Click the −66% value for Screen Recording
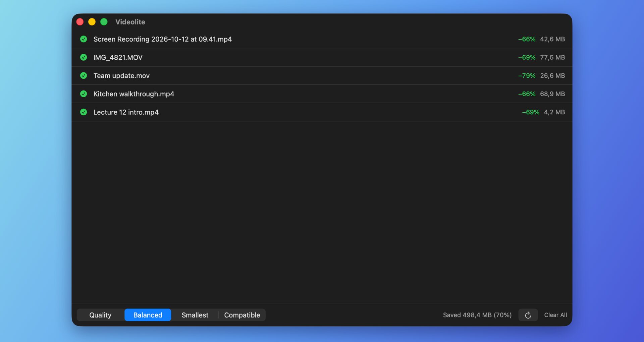644x342 pixels. 527,39
